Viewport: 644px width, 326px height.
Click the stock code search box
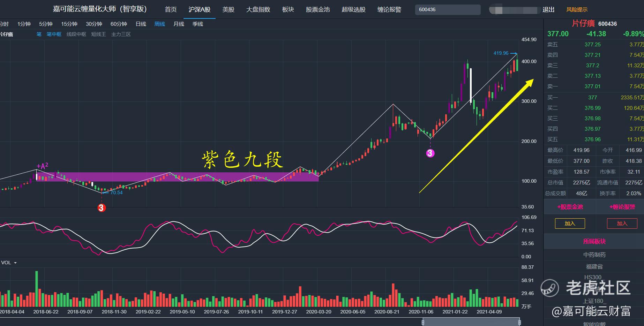click(x=448, y=9)
